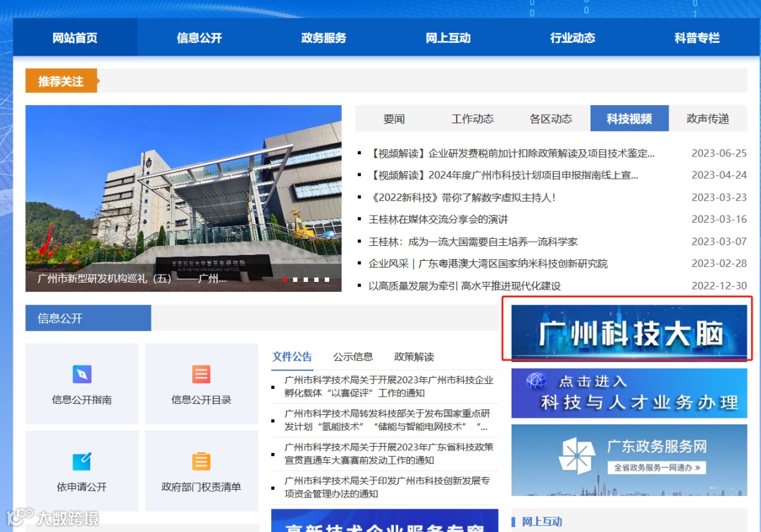
Task: Open the 信息公开指南 compass icon
Action: coord(82,374)
